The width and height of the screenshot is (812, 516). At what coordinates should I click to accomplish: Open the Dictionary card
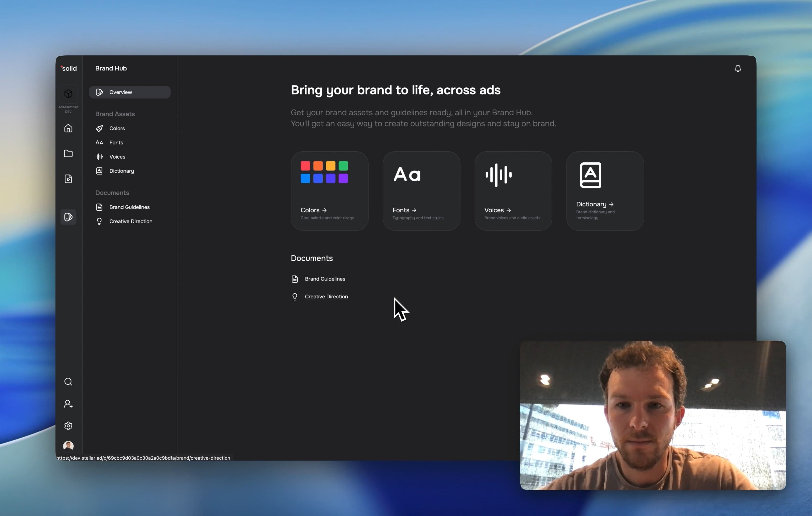pyautogui.click(x=605, y=191)
